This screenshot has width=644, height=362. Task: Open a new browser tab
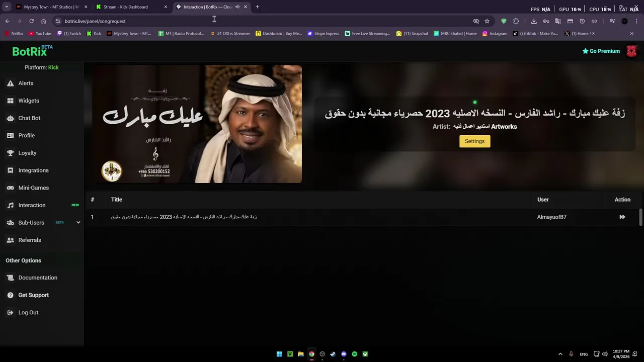(x=258, y=7)
